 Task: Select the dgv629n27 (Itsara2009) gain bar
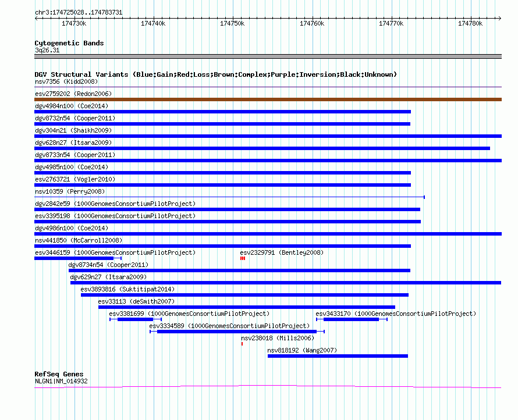[x=286, y=283]
